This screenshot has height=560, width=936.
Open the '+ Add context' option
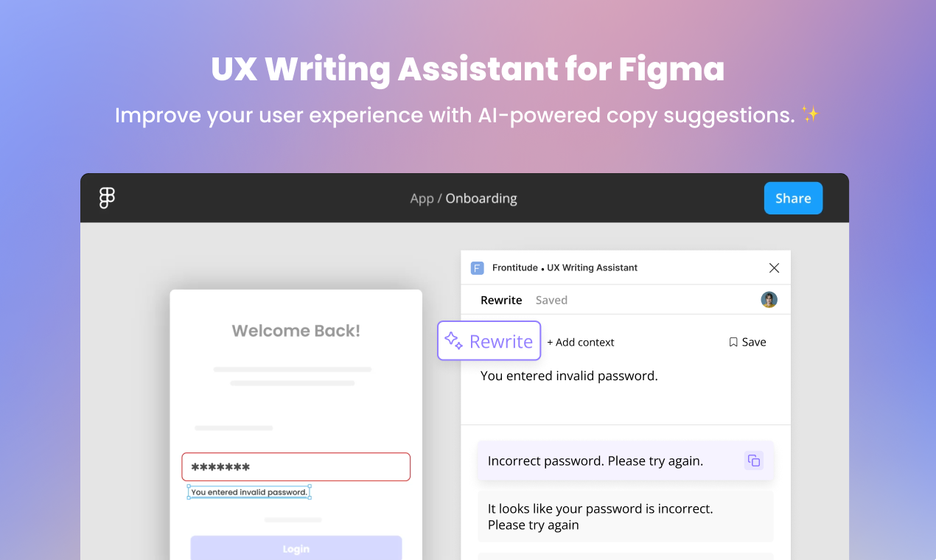[x=581, y=341]
